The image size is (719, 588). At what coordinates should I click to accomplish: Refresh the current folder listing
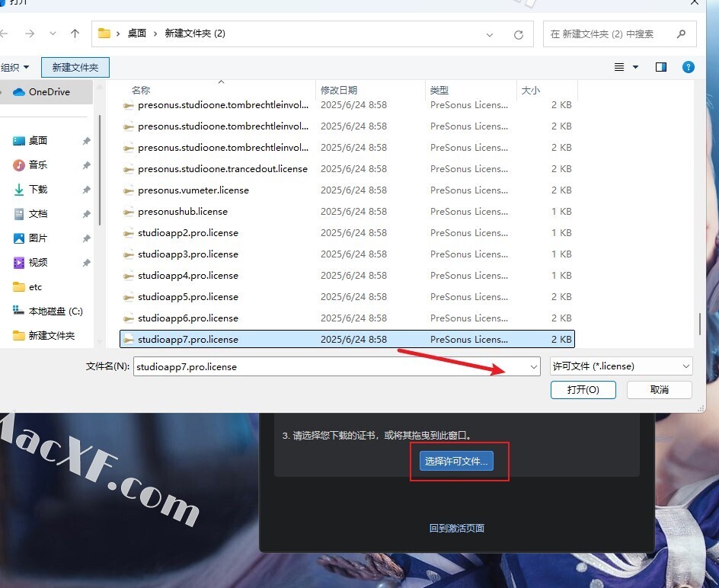[519, 34]
